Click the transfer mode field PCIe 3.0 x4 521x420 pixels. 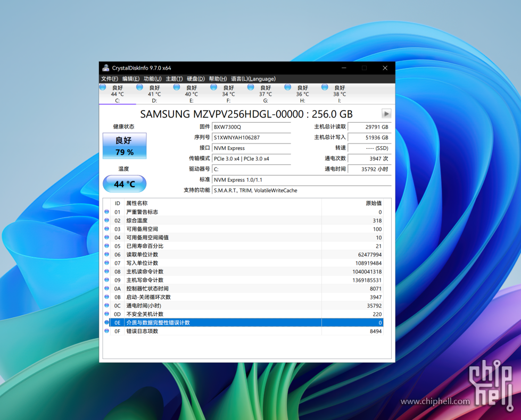[251, 159]
